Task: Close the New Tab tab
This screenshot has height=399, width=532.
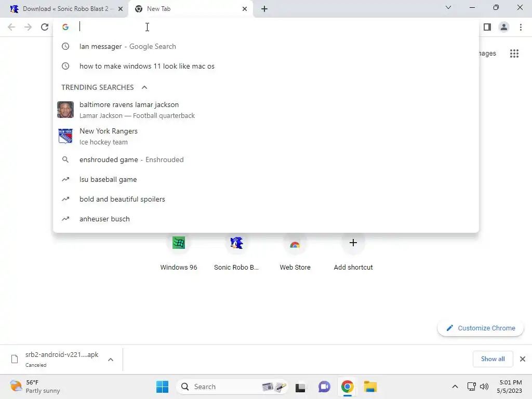Action: [x=245, y=9]
